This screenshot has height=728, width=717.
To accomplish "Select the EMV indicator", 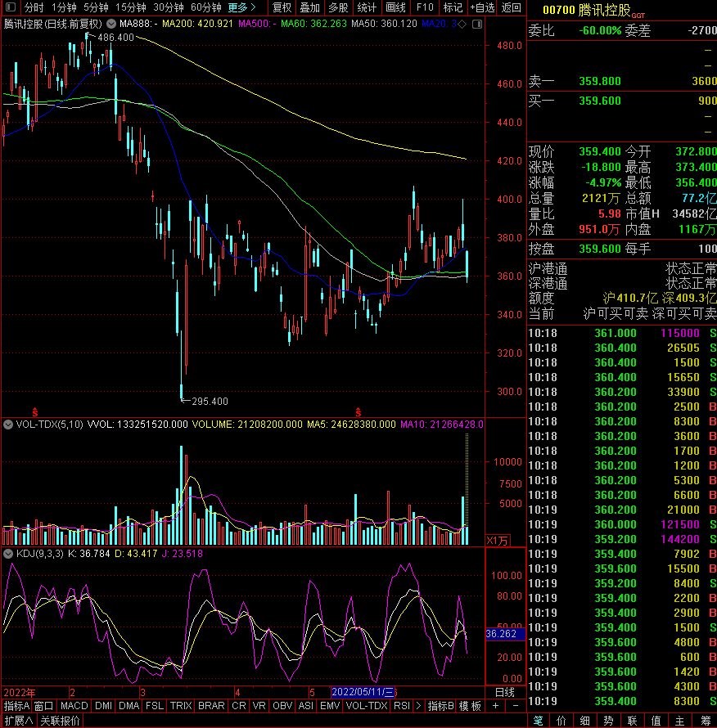I will (x=330, y=706).
